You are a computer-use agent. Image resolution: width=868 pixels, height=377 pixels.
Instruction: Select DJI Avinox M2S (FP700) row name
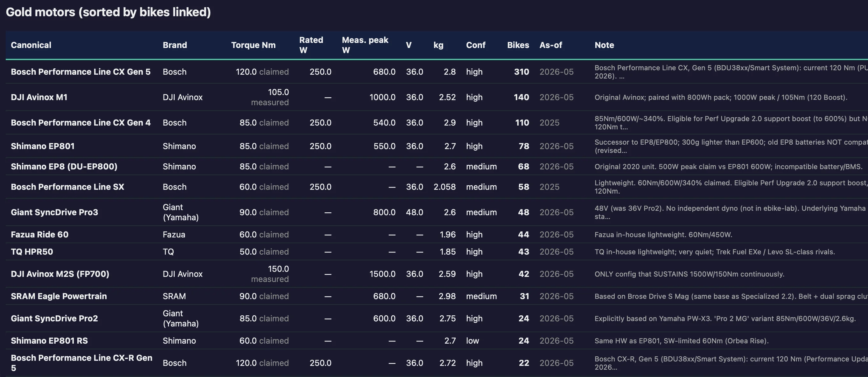(60, 274)
